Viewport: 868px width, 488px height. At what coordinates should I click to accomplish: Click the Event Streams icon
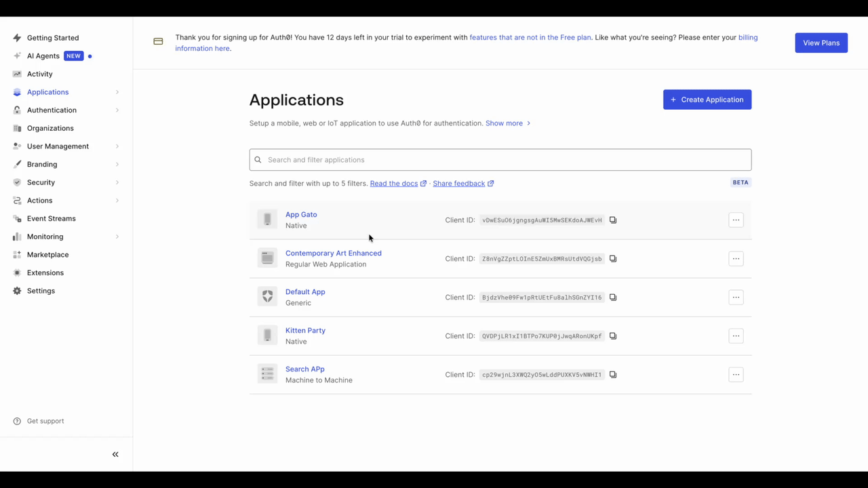click(x=17, y=219)
